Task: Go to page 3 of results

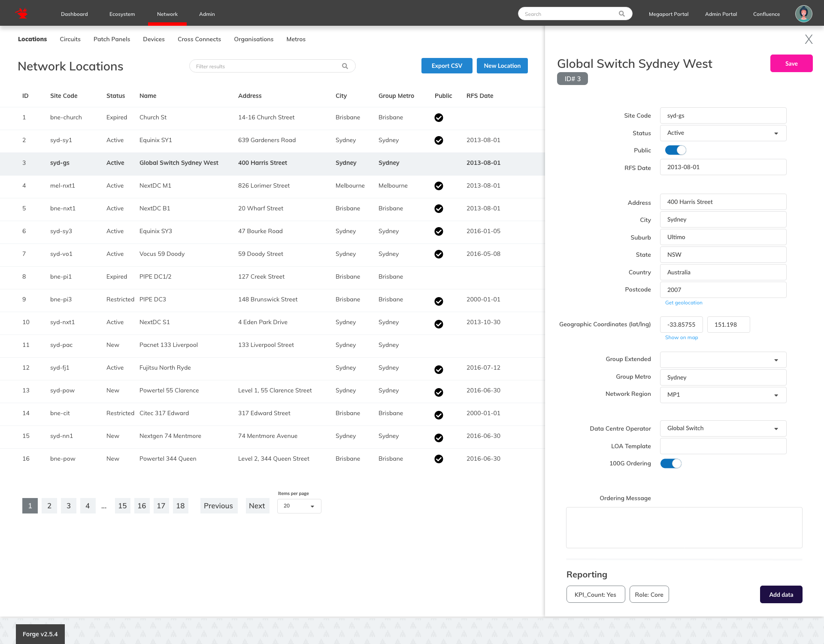Action: click(x=69, y=506)
